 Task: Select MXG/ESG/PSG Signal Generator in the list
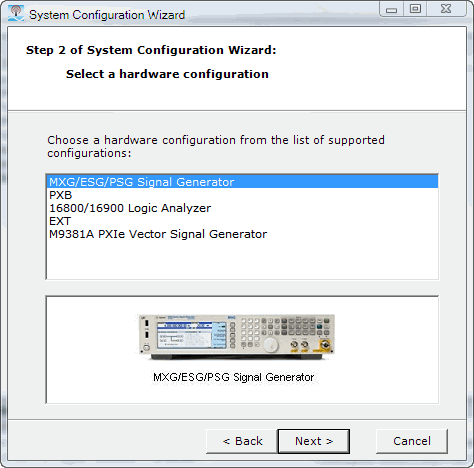pos(242,182)
